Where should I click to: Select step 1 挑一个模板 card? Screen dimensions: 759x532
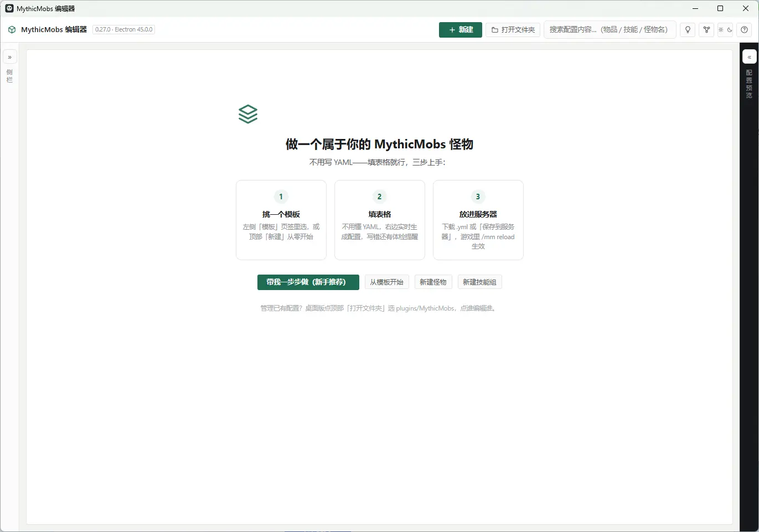[x=281, y=220]
